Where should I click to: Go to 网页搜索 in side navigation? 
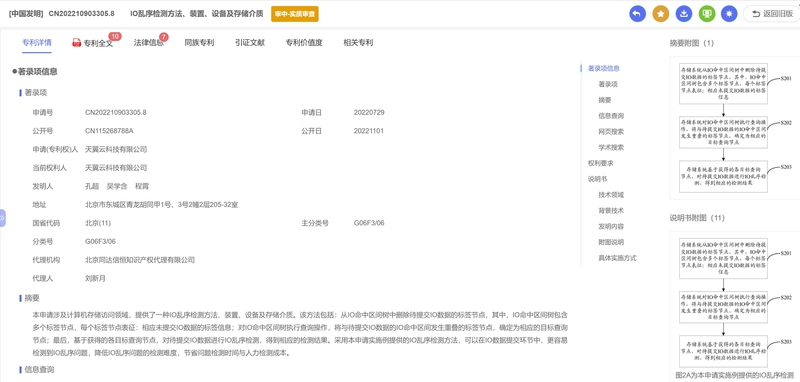point(611,132)
